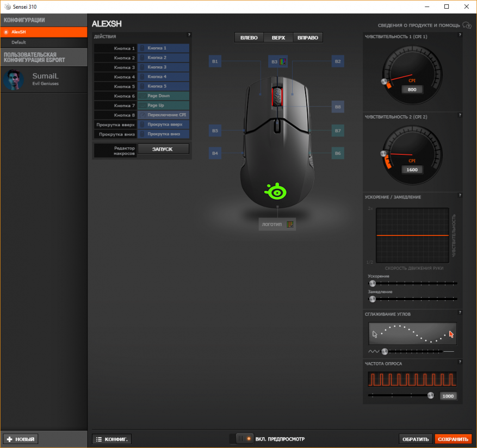This screenshot has height=448, width=477.
Task: Select the AlexSH configuration
Action: [44, 32]
